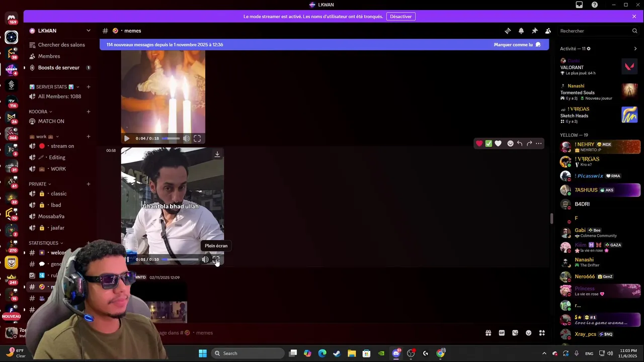
Task: Add a channel to PRIVATE category
Action: (x=89, y=184)
